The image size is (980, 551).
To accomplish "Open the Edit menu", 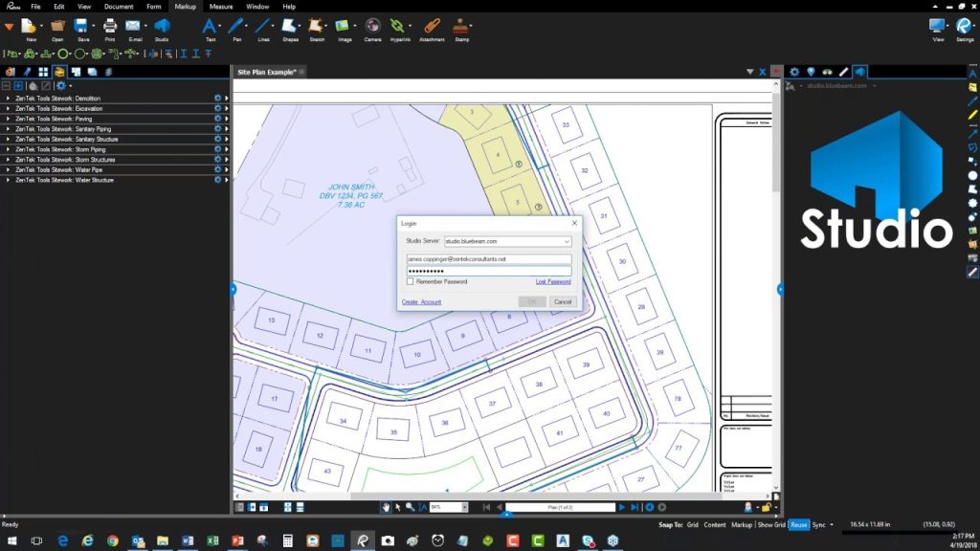I will click(58, 7).
